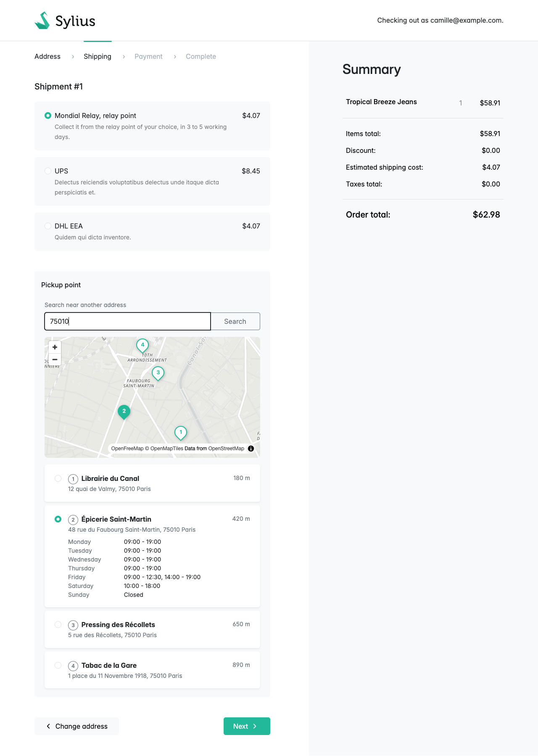538x756 pixels.
Task: Click Change address button
Action: pos(76,726)
